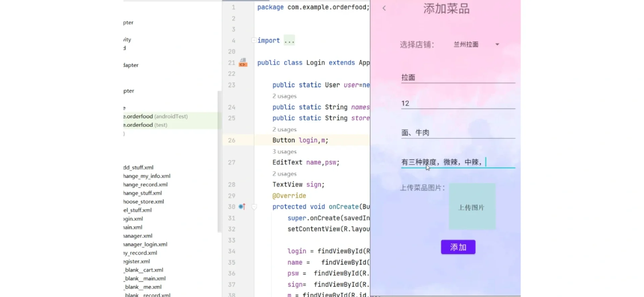
Task: Click the related XML gutter icon on line 21
Action: point(243,62)
